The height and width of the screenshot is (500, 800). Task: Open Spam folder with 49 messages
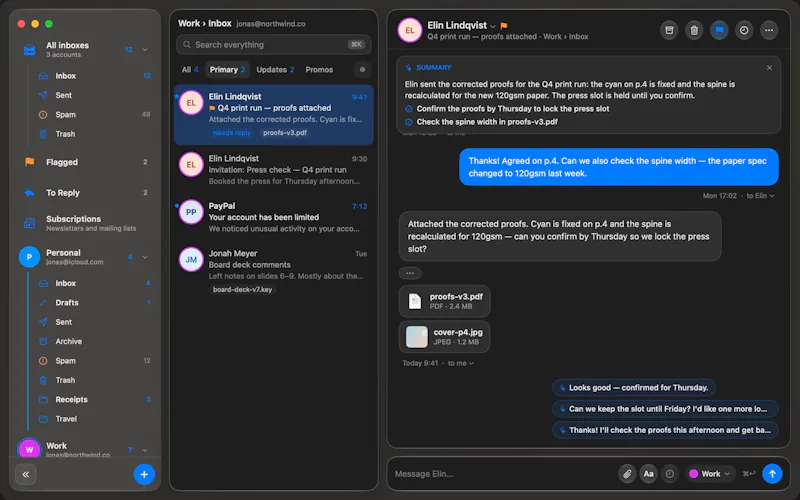pos(95,115)
